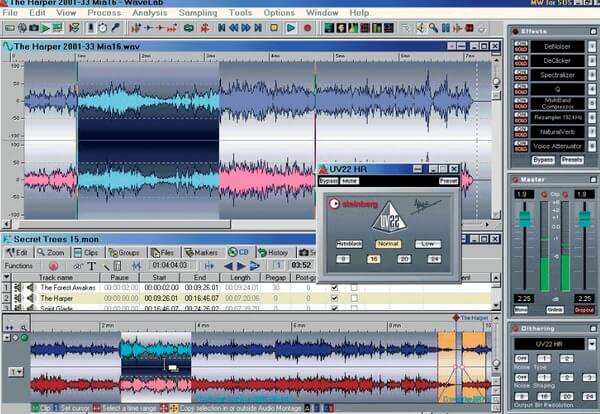The width and height of the screenshot is (600, 414).
Task: Click the speaker icon on The Forest Awakes row
Action: click(30, 287)
